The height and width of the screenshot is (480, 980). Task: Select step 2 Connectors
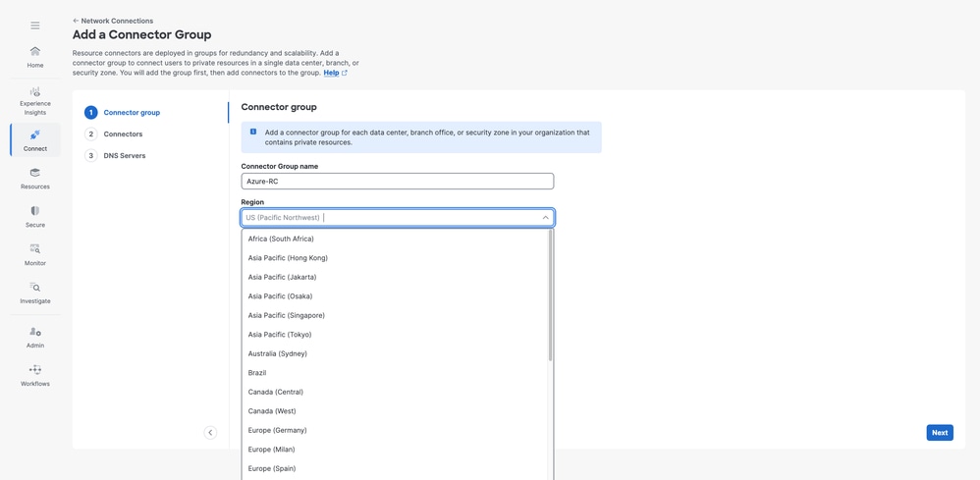[114, 133]
